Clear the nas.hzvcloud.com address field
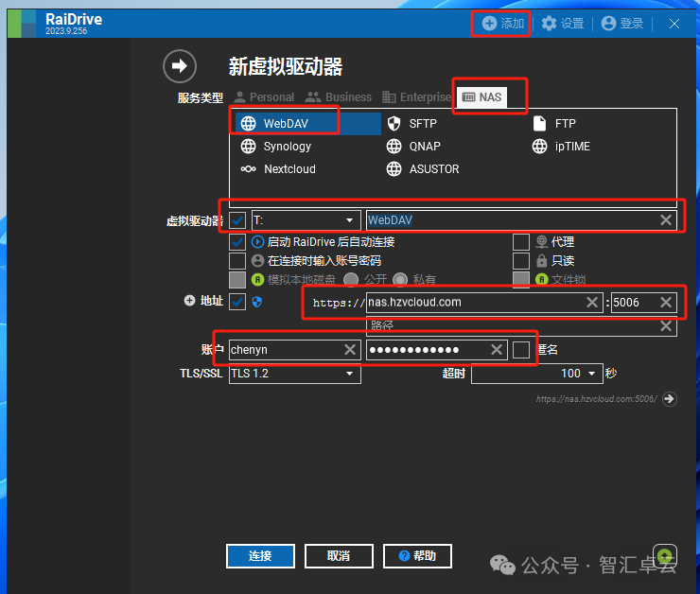The image size is (700, 594). (592, 303)
